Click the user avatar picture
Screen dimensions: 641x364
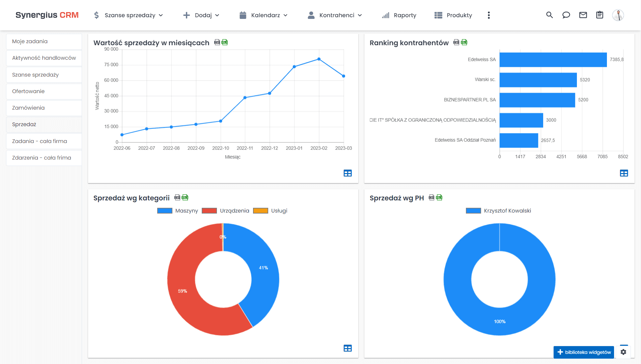618,15
